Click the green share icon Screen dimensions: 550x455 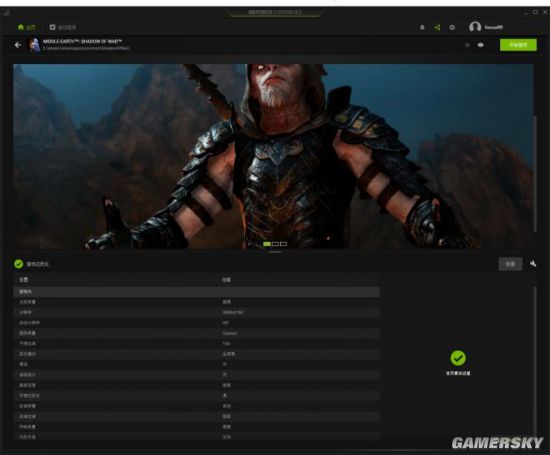click(437, 27)
